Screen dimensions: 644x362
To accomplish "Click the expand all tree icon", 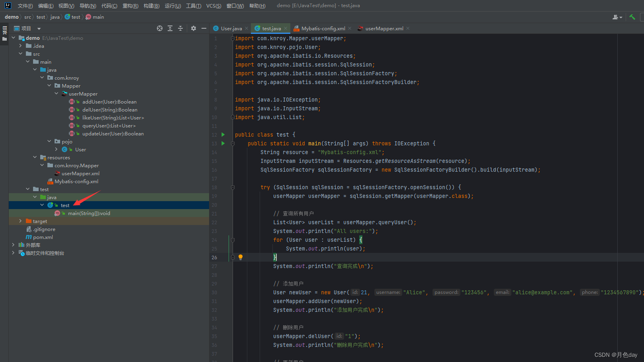I will click(170, 28).
